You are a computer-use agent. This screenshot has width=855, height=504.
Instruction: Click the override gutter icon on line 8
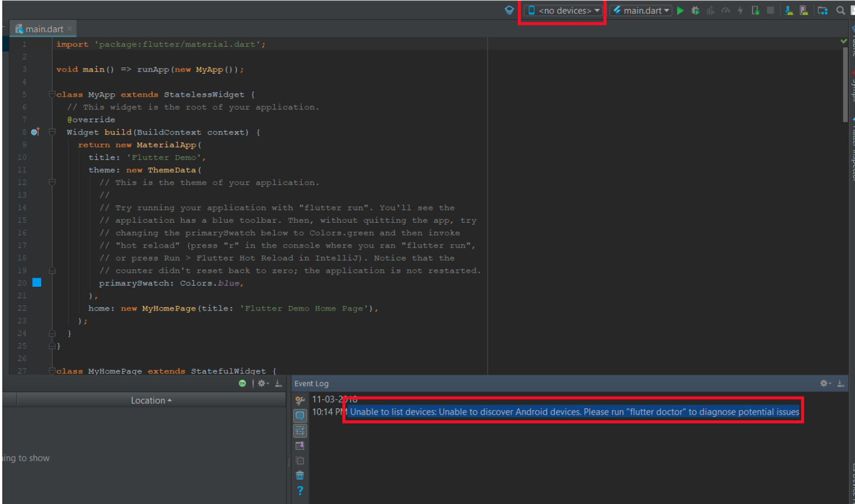point(35,132)
